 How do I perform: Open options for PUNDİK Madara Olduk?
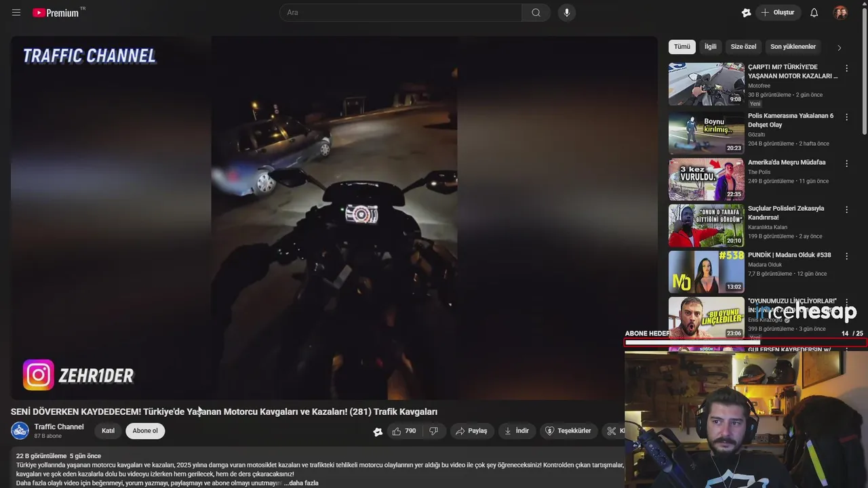click(846, 256)
